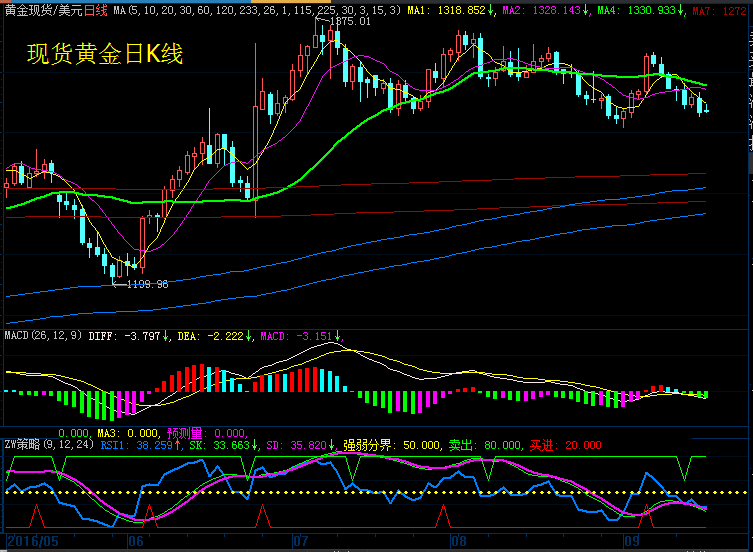Click the 黄金现货/美元 symbol title
This screenshot has height=552, width=753.
tap(42, 9)
